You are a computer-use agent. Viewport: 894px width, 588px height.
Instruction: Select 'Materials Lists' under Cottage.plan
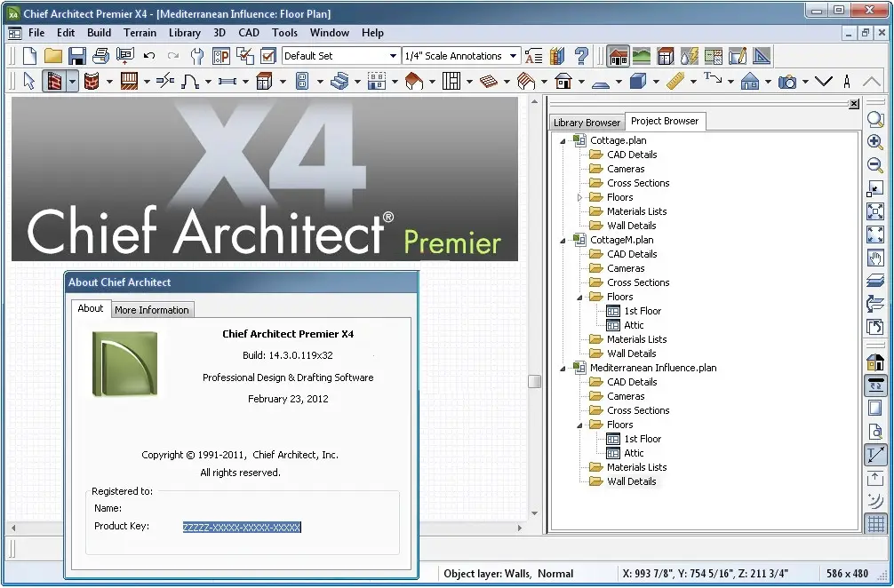click(636, 211)
